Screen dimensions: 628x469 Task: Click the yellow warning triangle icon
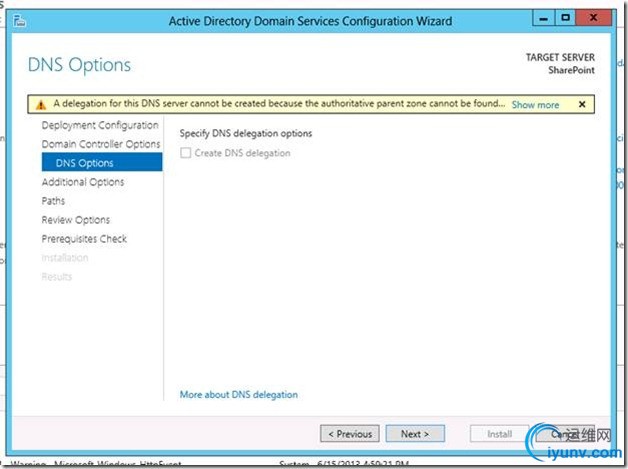[x=41, y=105]
